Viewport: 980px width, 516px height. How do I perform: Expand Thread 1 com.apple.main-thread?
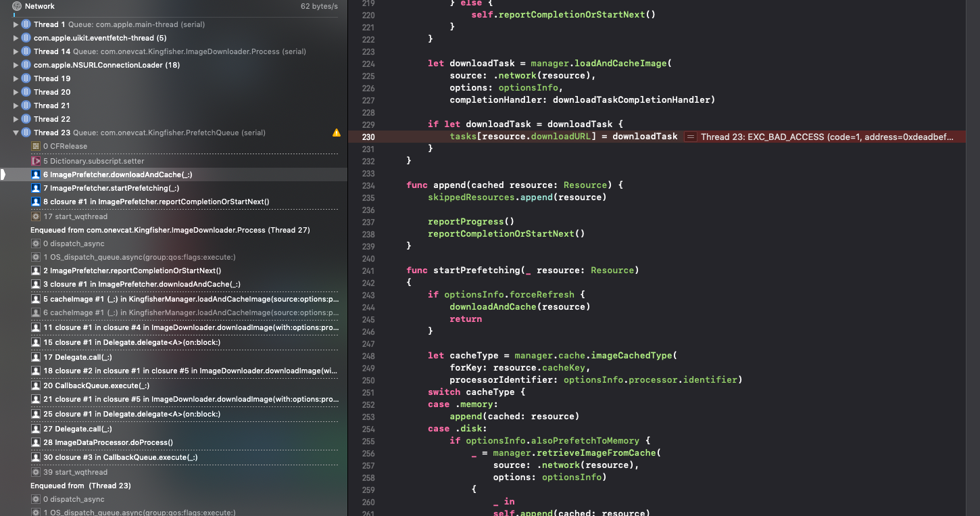(x=15, y=24)
